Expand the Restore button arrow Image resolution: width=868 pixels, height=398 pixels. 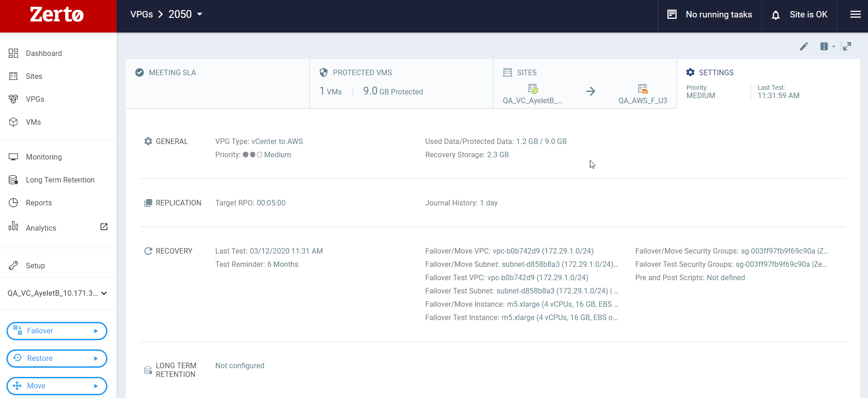(96, 359)
